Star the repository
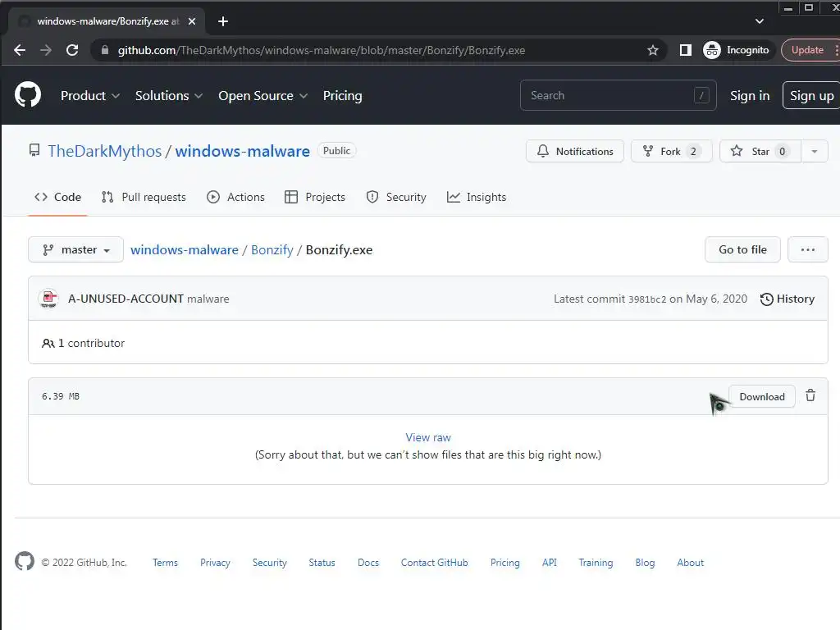The height and width of the screenshot is (630, 840). (760, 151)
